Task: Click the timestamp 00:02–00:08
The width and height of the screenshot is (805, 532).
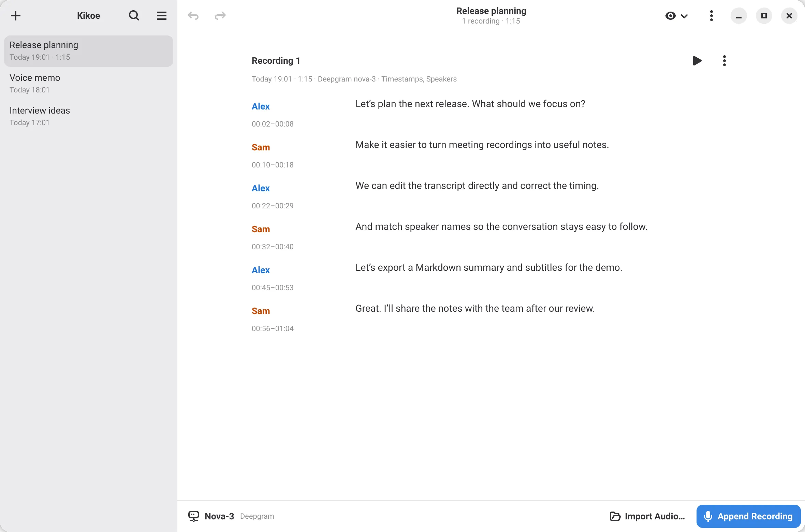Action: (273, 124)
